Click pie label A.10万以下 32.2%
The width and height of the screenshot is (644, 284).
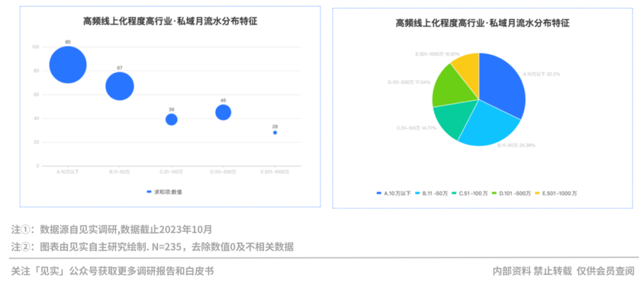click(541, 74)
